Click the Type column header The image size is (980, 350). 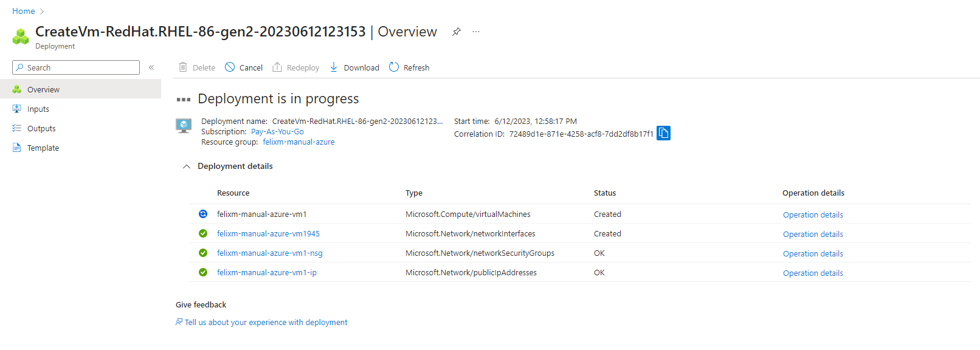tap(414, 193)
